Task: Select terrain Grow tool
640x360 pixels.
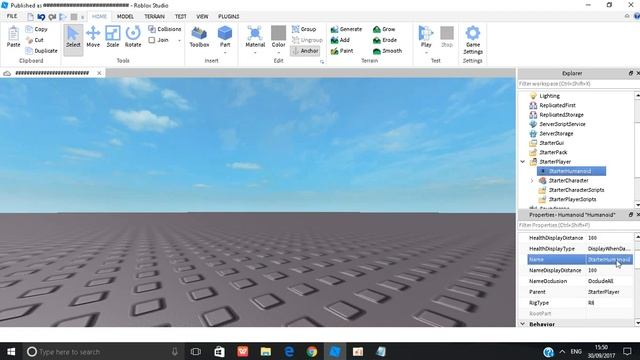Action: (384, 29)
